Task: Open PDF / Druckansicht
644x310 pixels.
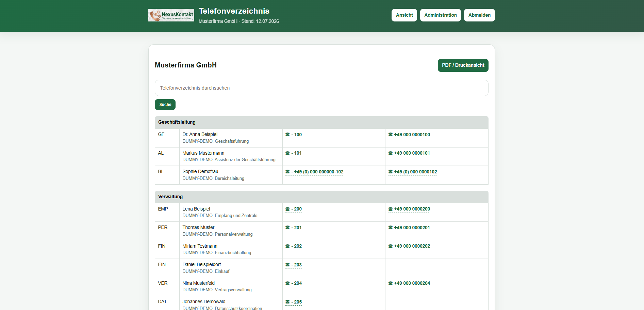Action: [x=463, y=65]
